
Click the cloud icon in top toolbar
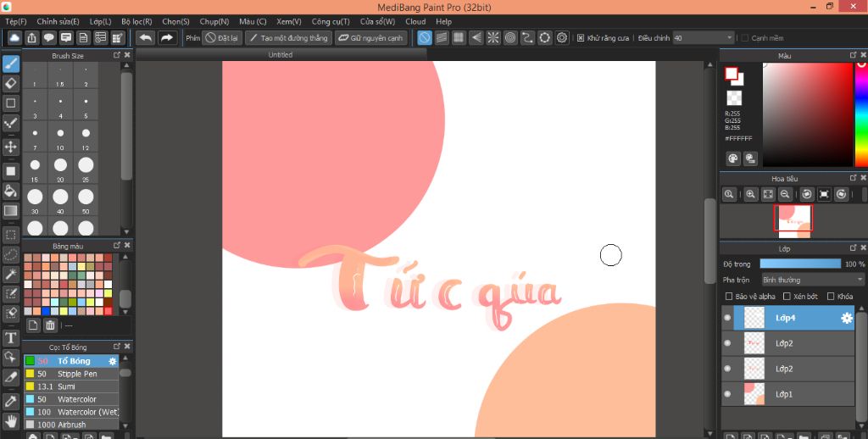(x=14, y=37)
